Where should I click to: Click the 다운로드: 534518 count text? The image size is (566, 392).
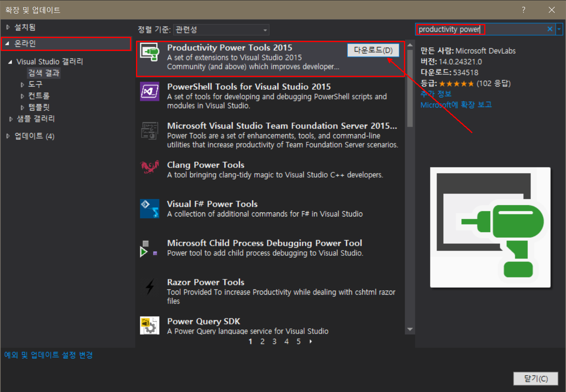click(x=449, y=73)
